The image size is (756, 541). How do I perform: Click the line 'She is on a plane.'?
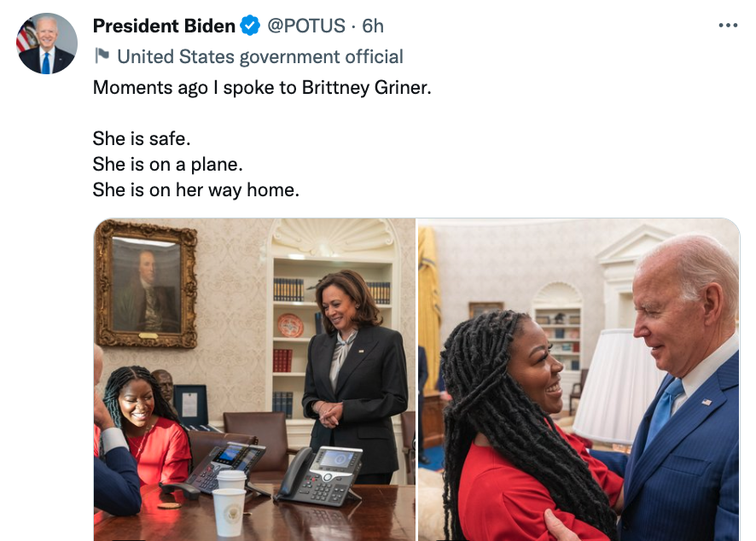tap(167, 164)
